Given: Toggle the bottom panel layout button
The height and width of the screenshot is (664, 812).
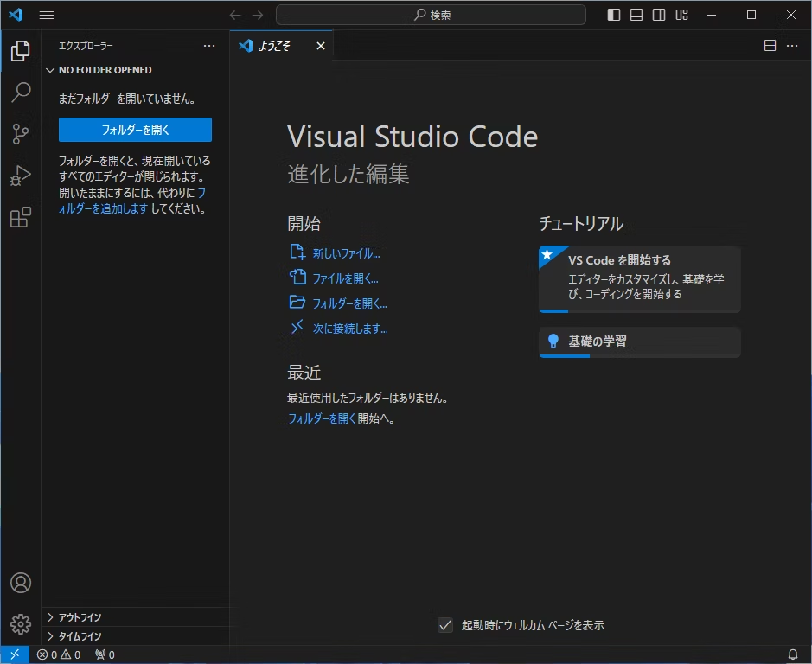Looking at the screenshot, I should (x=636, y=15).
